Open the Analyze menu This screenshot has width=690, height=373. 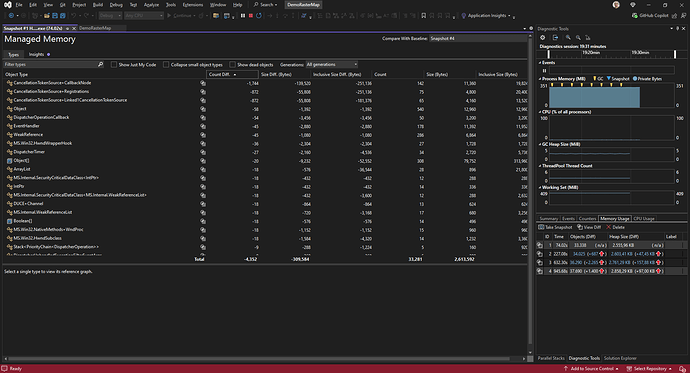point(151,5)
